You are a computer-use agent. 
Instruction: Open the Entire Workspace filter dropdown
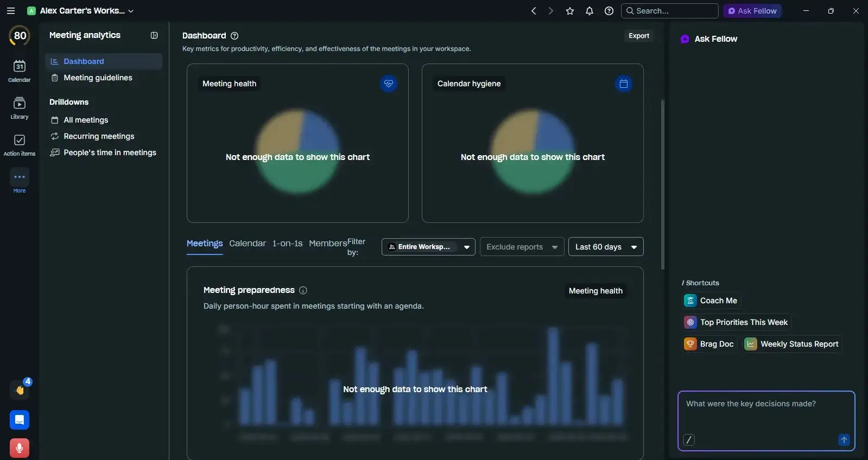pyautogui.click(x=428, y=247)
